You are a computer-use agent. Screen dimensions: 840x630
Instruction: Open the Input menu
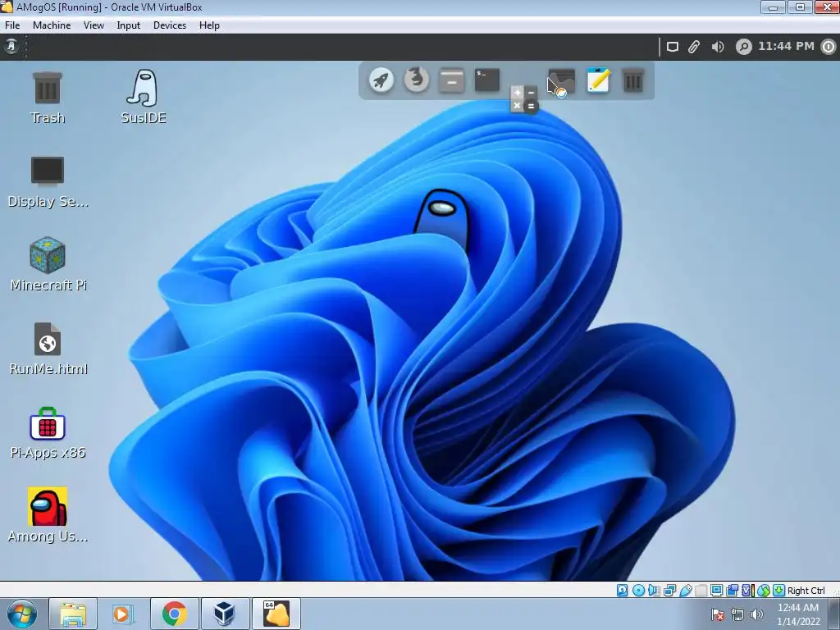[129, 25]
